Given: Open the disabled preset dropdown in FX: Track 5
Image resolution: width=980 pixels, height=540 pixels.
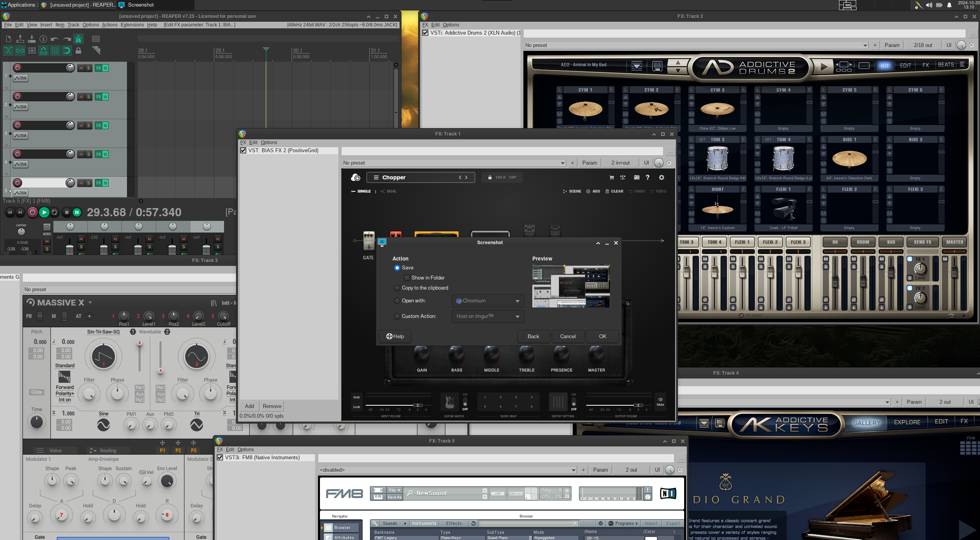Looking at the screenshot, I should coord(448,470).
